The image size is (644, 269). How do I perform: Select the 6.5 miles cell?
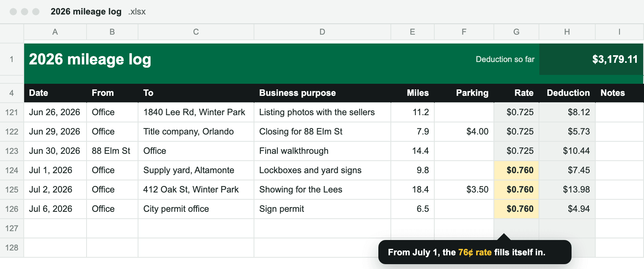pyautogui.click(x=413, y=209)
